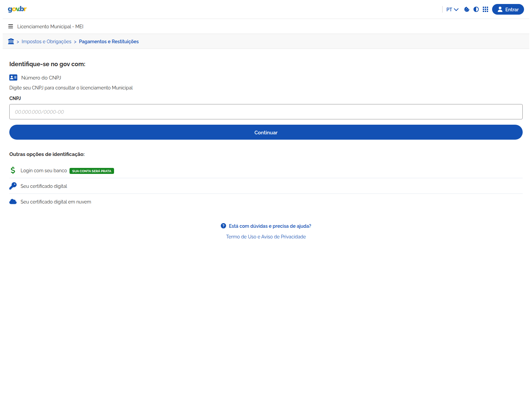Choose Seu certificado digital option
Screen dimensions: 532x399
(x=44, y=186)
